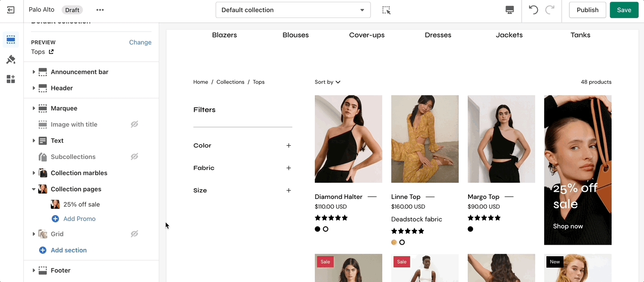The height and width of the screenshot is (282, 644).
Task: Collapse the Collection pages section
Action: [34, 189]
